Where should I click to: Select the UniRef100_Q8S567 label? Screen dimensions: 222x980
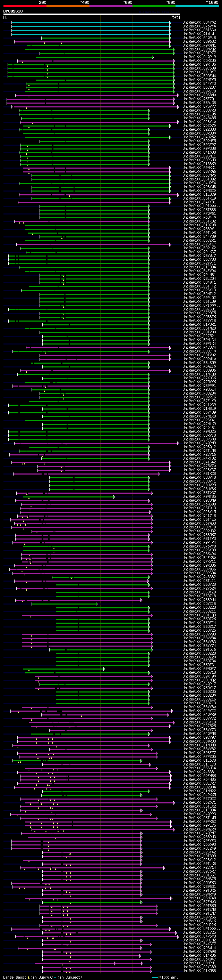(x=199, y=535)
